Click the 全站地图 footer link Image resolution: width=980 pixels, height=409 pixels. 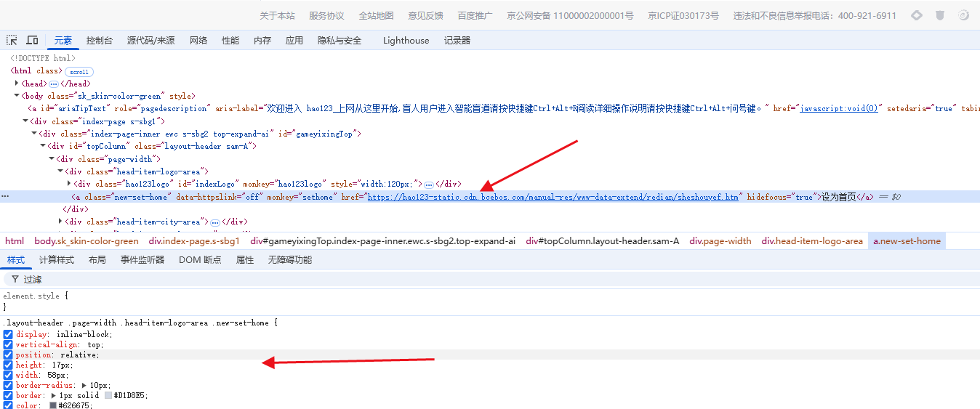(376, 15)
